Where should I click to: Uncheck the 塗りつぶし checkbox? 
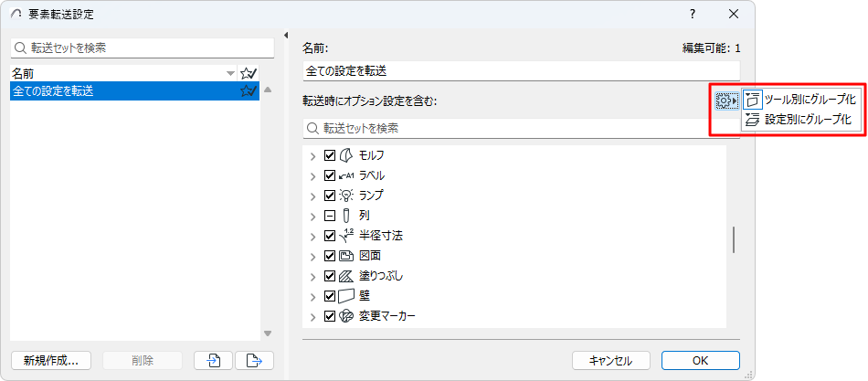point(329,276)
